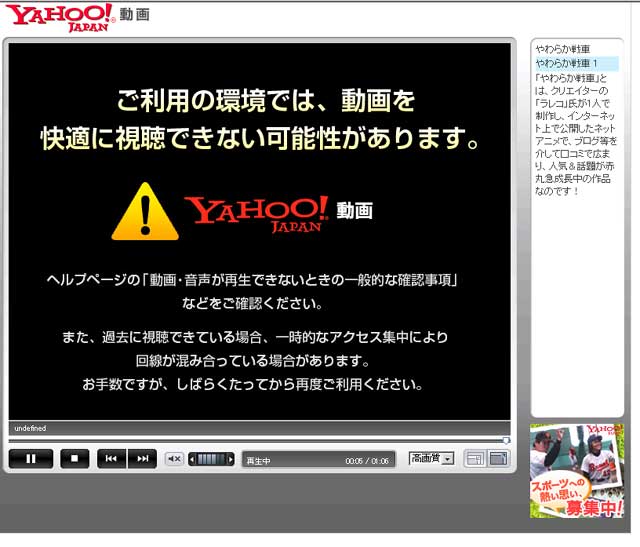The image size is (640, 547).
Task: Toggle the mute speaker button
Action: coord(174,459)
